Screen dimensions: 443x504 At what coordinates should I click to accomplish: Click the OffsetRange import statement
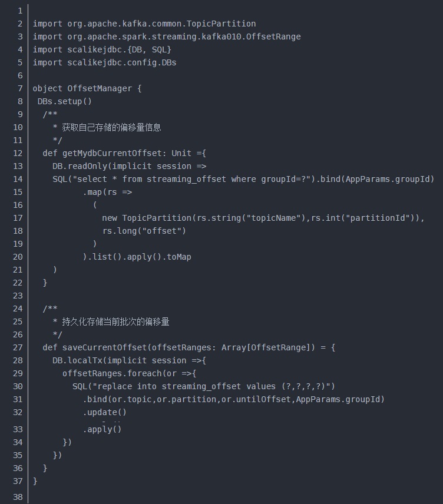click(x=167, y=37)
